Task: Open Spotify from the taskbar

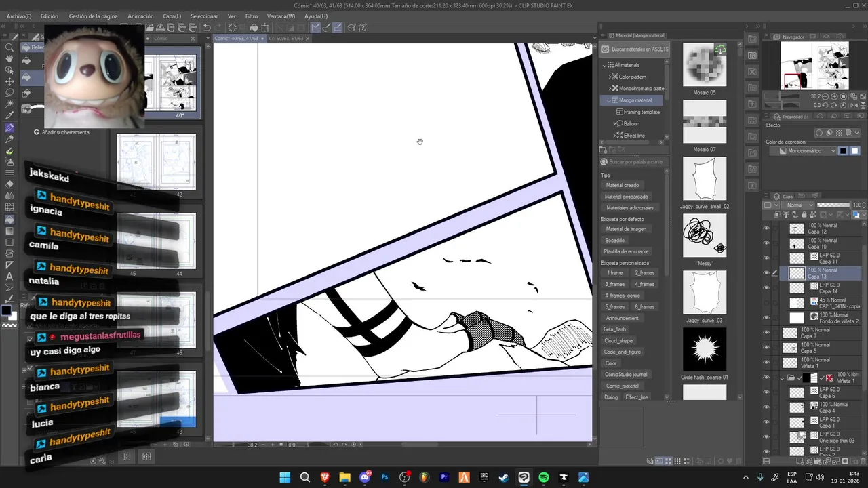Action: click(544, 477)
